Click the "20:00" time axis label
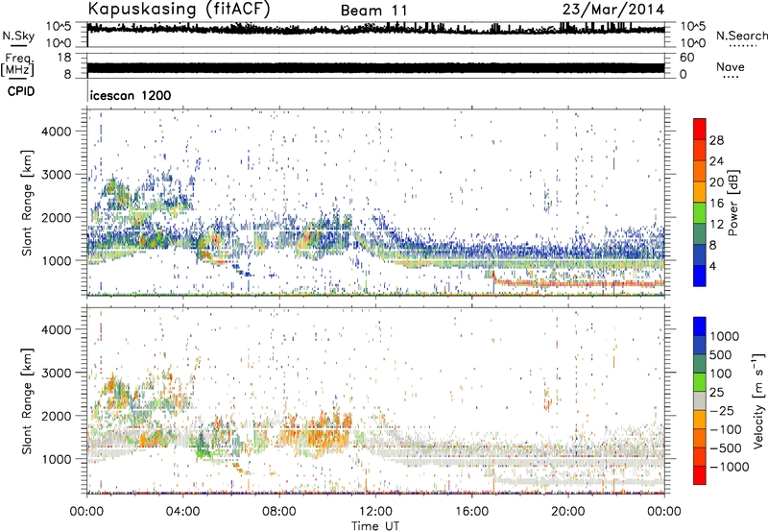Screen dimensions: 768x532 coord(568,512)
